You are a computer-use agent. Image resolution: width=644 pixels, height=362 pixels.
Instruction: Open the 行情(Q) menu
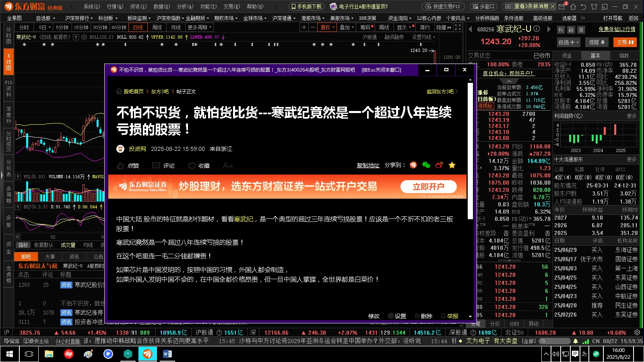coord(115,6)
